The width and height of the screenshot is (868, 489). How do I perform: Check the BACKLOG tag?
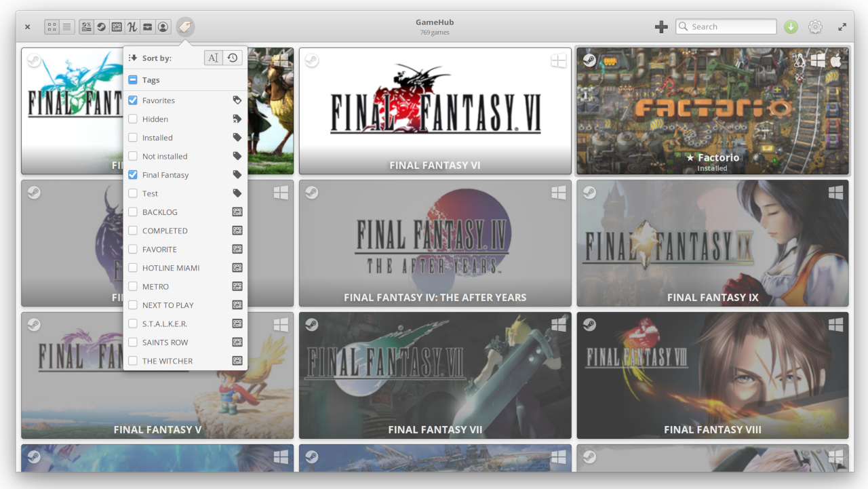[133, 212]
